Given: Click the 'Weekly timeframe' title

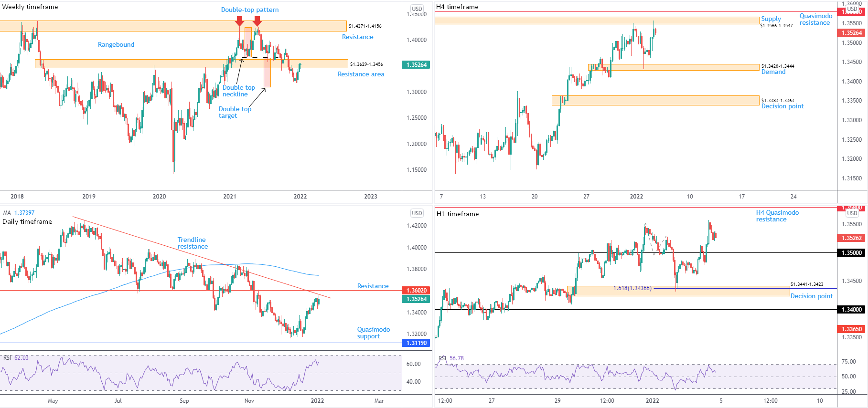Looking at the screenshot, I should (30, 7).
